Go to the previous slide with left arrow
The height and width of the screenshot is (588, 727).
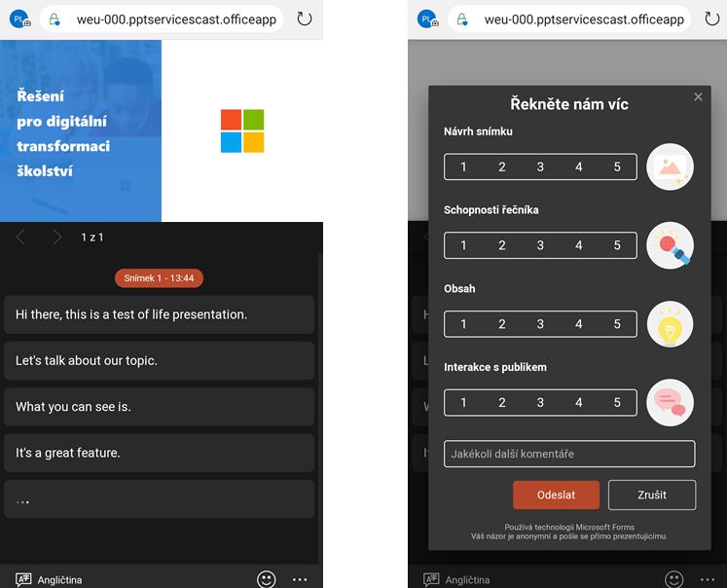tap(20, 238)
